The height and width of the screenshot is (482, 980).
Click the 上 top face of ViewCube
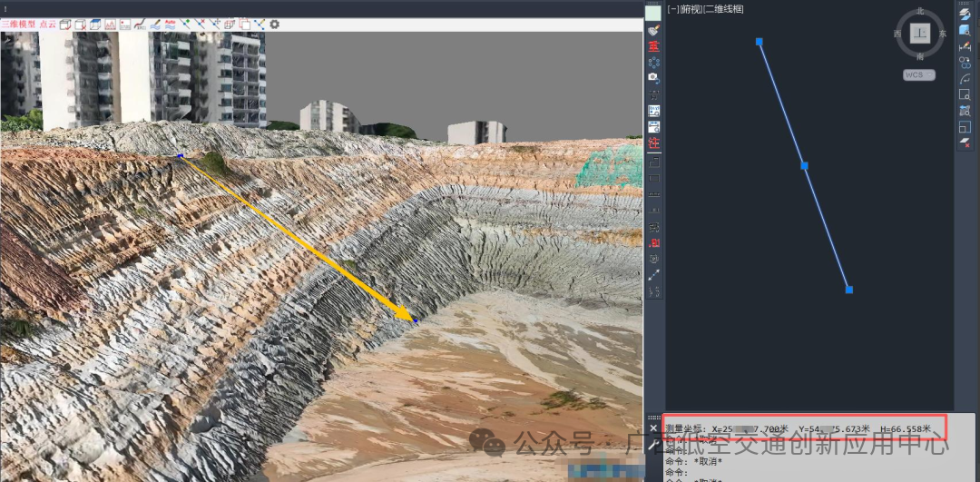(920, 34)
